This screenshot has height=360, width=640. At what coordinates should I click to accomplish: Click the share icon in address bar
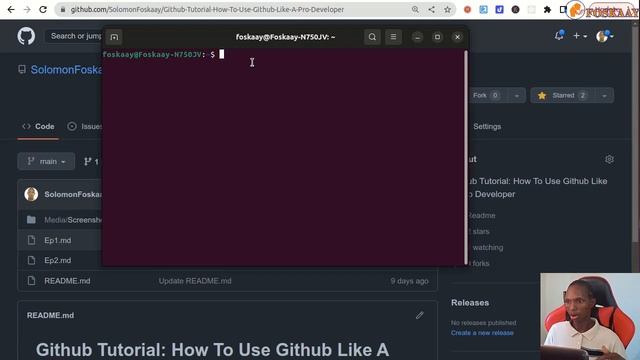tap(431, 9)
